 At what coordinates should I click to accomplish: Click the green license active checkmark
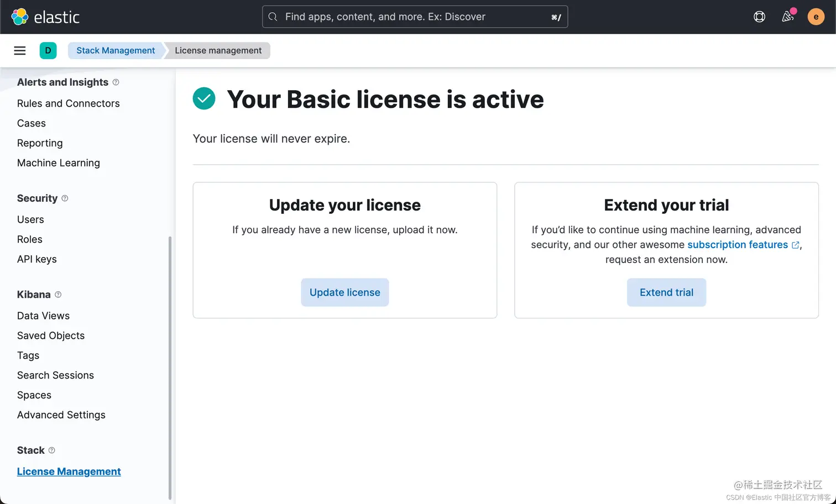204,98
